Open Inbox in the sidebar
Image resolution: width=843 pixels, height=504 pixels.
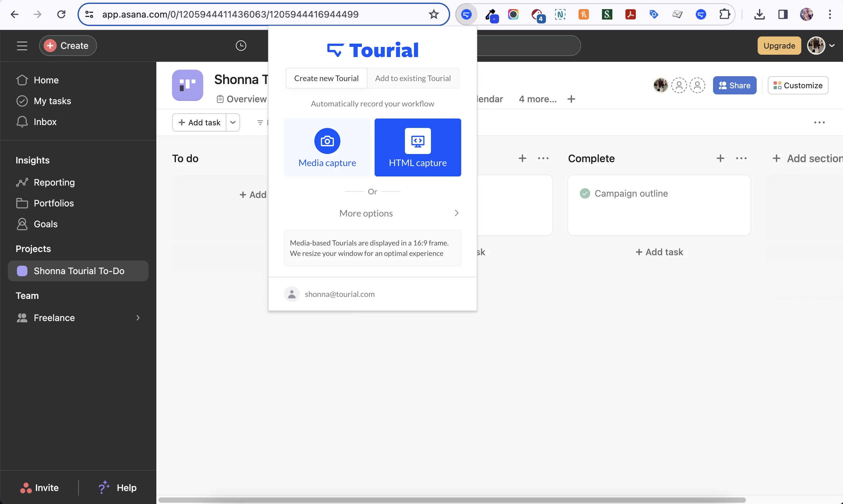[x=78, y=121]
